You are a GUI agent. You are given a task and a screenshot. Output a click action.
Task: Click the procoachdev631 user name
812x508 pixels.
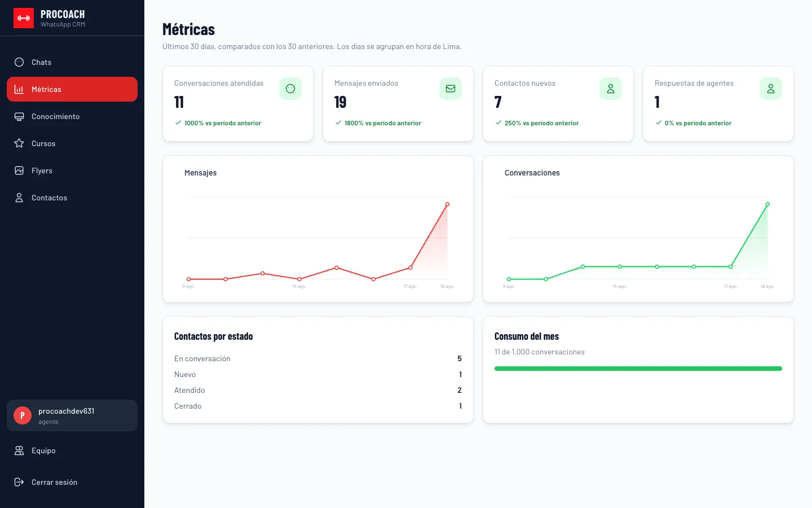(67, 411)
